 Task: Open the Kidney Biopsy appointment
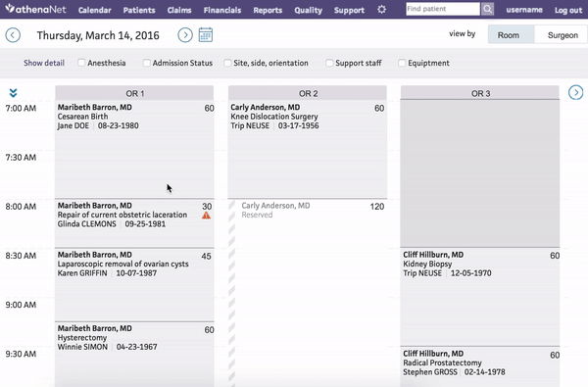[x=480, y=297]
